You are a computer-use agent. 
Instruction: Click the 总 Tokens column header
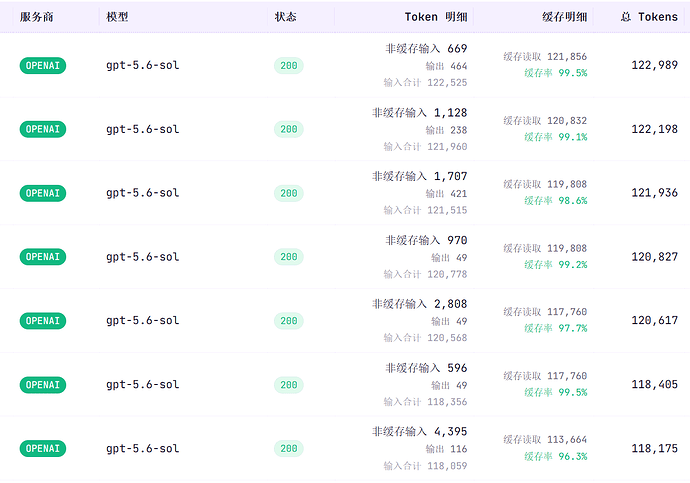(649, 17)
